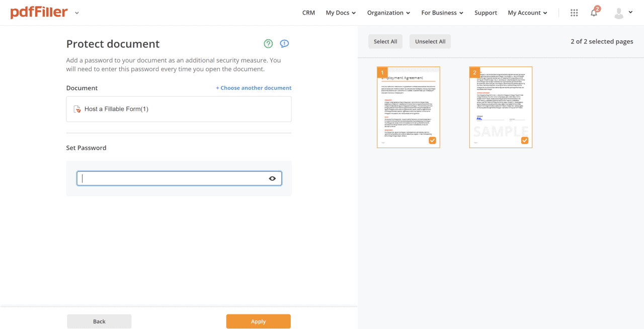Viewport: 644px width, 329px height.
Task: Expand the My Docs dropdown
Action: click(340, 13)
